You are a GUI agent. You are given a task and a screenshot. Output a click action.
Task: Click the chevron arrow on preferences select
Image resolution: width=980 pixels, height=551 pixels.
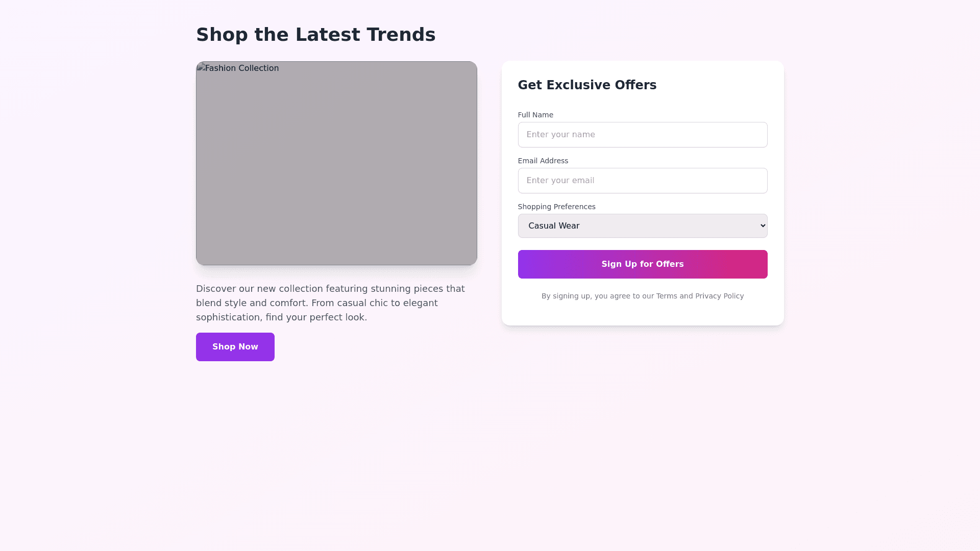(x=763, y=226)
